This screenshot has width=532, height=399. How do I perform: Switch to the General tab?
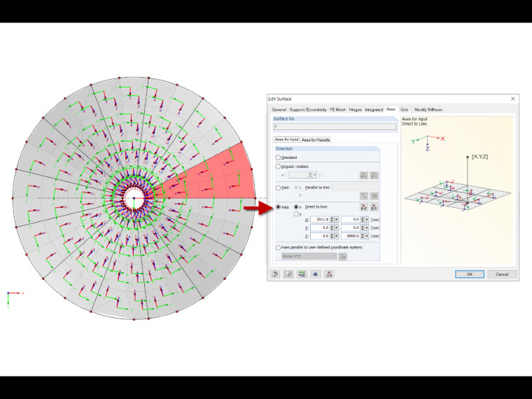[x=279, y=110]
